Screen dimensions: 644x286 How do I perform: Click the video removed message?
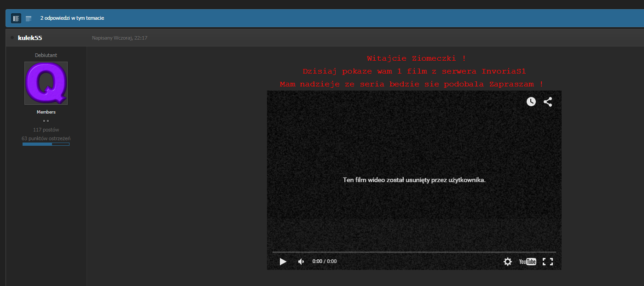point(414,180)
